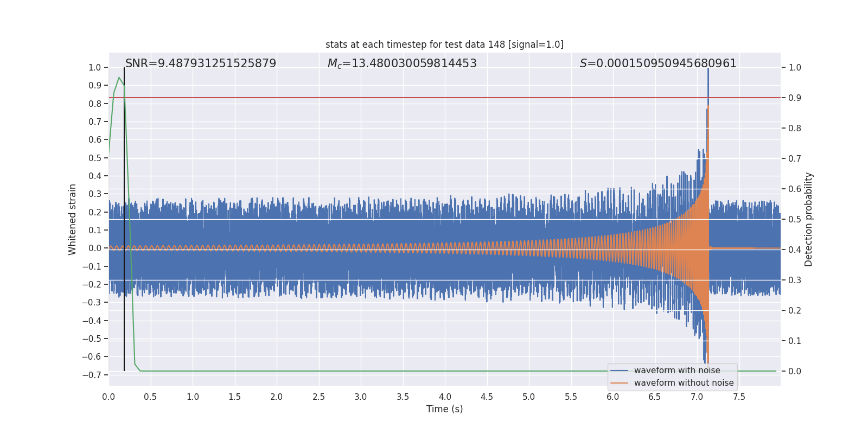
Task: Click the plot title mentioning test data 148
Action: click(444, 44)
